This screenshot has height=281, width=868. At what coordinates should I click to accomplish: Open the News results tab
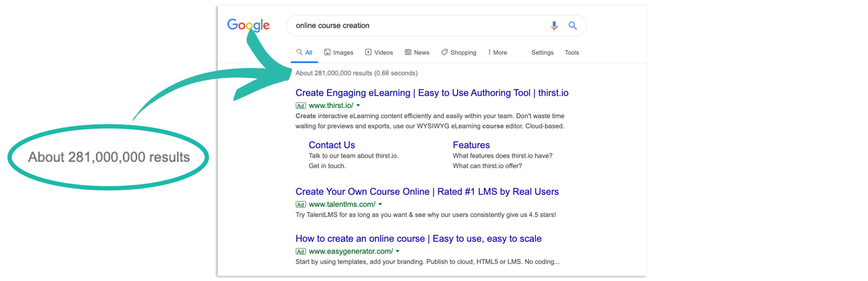[x=417, y=53]
